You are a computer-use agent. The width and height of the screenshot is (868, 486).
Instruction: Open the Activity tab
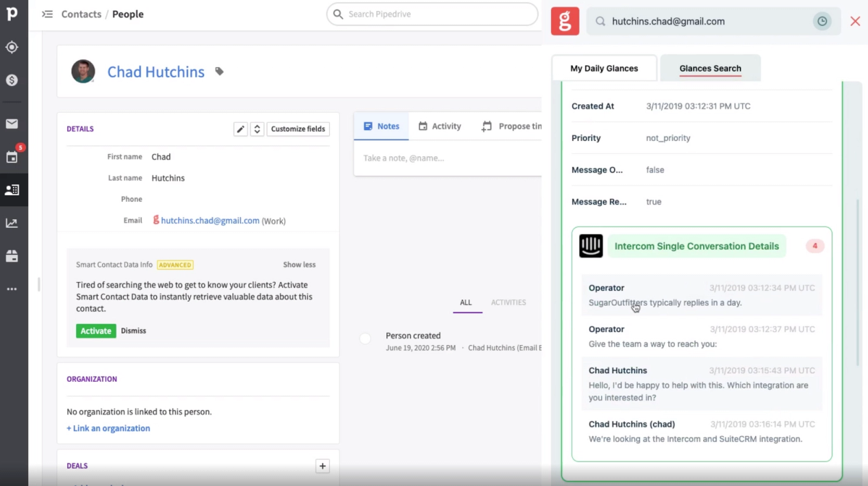click(439, 126)
